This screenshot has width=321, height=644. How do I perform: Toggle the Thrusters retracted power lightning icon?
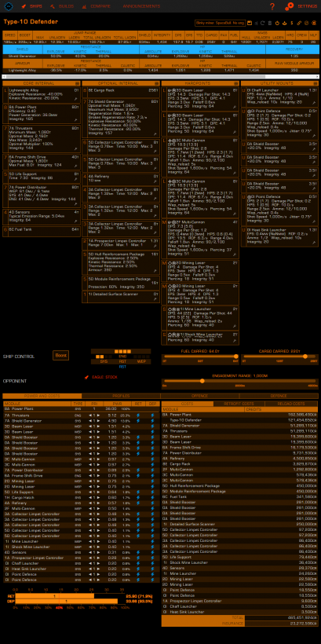pyautogui.click(x=138, y=415)
